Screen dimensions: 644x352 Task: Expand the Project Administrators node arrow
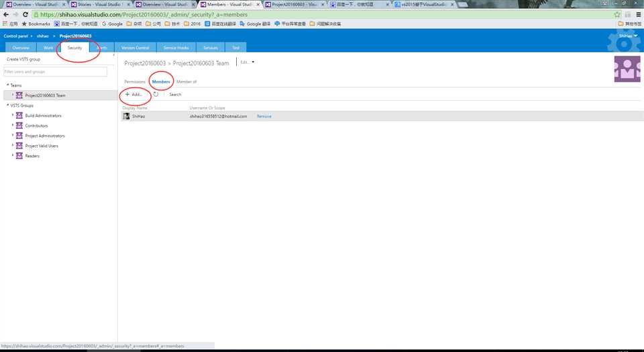tap(12, 135)
